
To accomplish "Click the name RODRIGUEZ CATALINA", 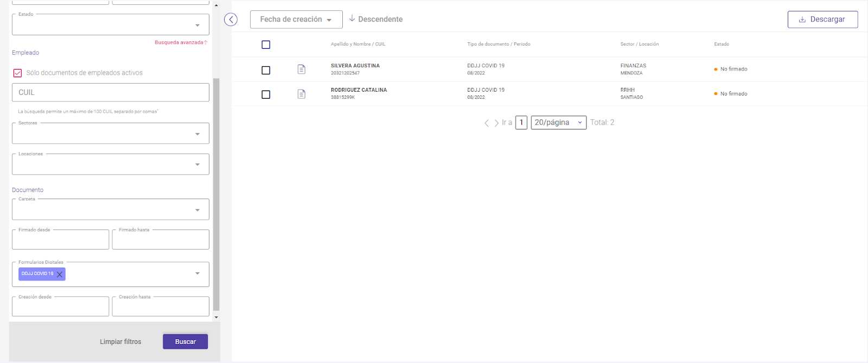I will click(359, 90).
